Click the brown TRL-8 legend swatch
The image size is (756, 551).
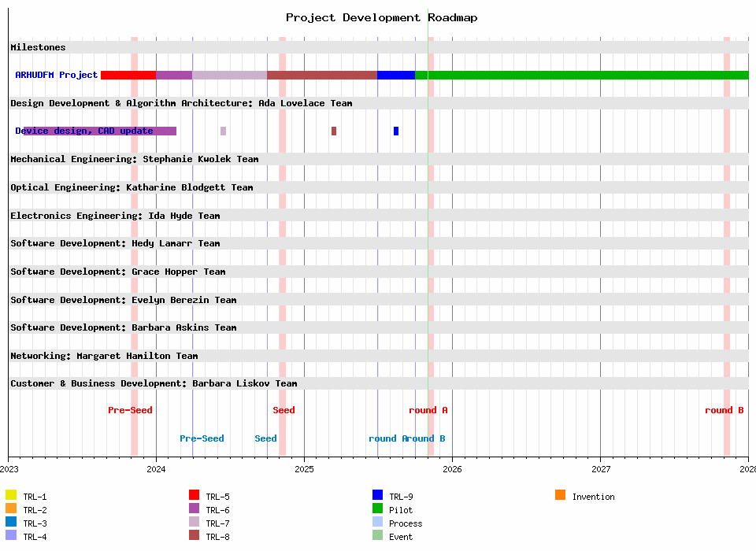point(194,535)
